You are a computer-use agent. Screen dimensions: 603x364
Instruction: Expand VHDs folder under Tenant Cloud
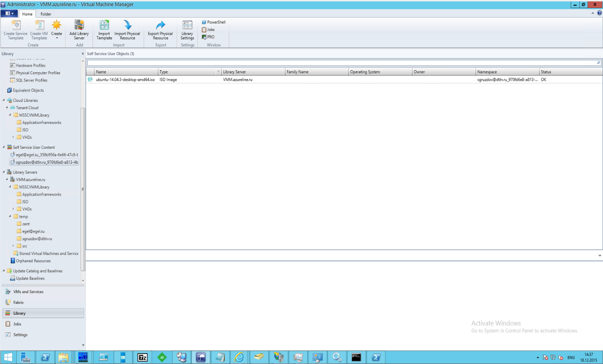click(13, 137)
